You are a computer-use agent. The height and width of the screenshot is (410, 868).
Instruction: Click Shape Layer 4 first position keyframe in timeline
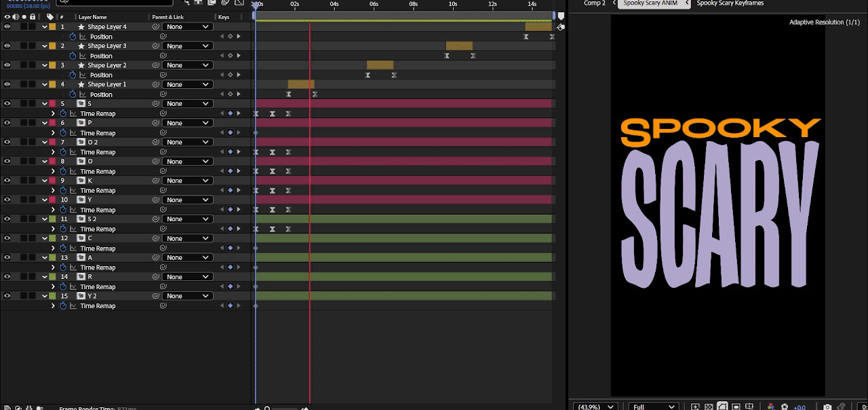pyautogui.click(x=526, y=37)
